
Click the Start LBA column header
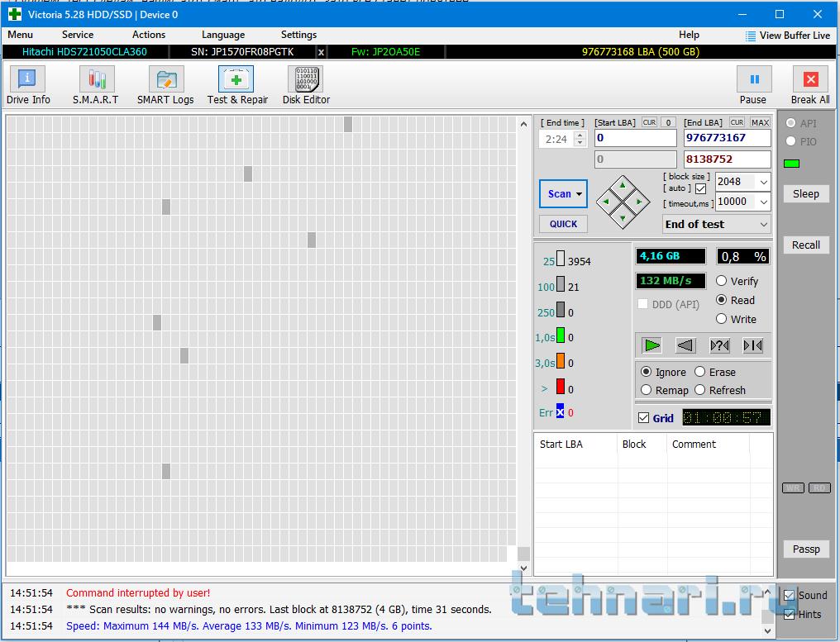(575, 445)
